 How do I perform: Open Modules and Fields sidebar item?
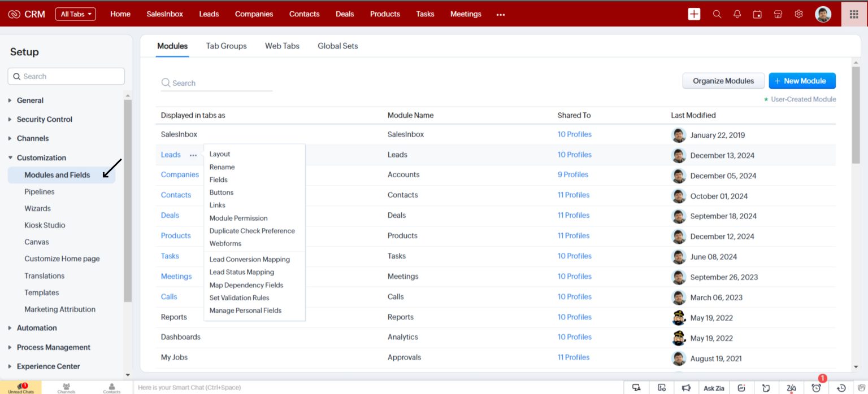(x=62, y=175)
